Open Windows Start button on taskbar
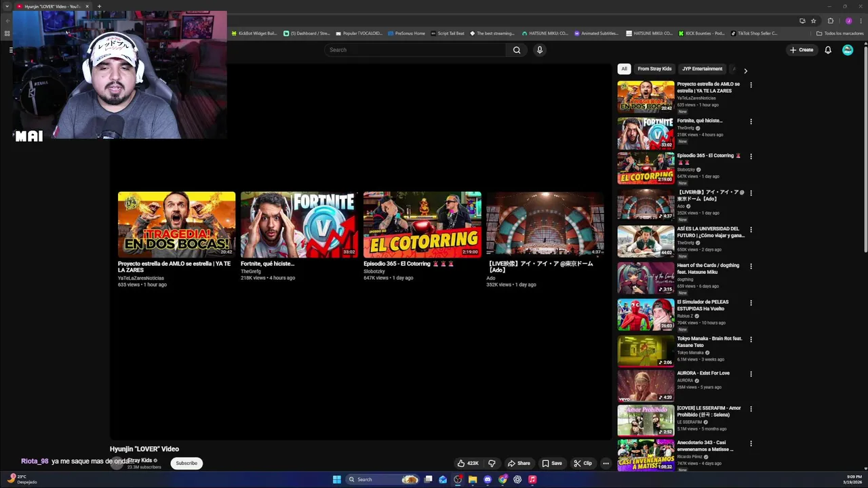Screen dimensions: 868x488 (x=337, y=479)
